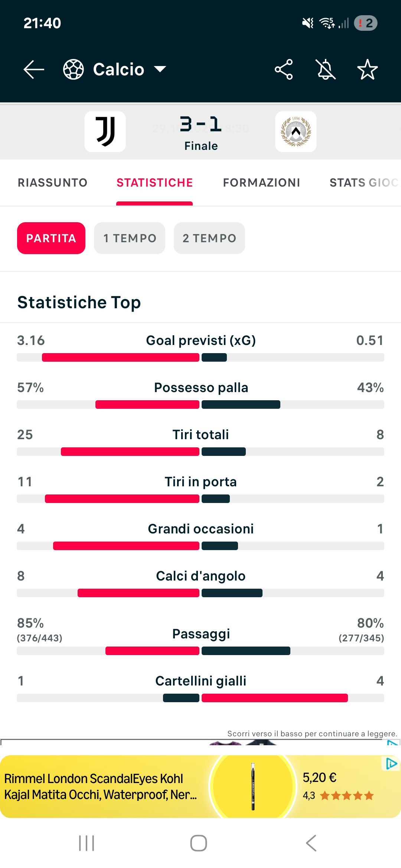401x868 pixels.
Task: Share this match
Action: (x=284, y=69)
